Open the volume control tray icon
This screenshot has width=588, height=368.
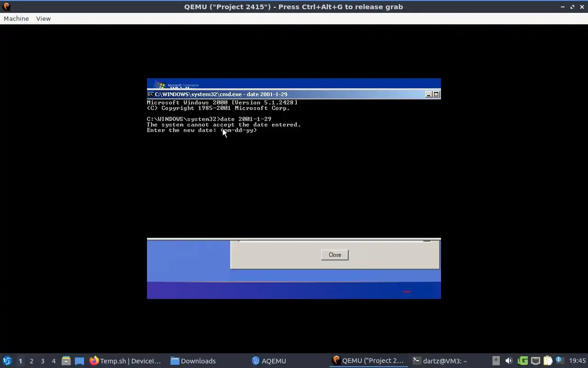point(509,361)
